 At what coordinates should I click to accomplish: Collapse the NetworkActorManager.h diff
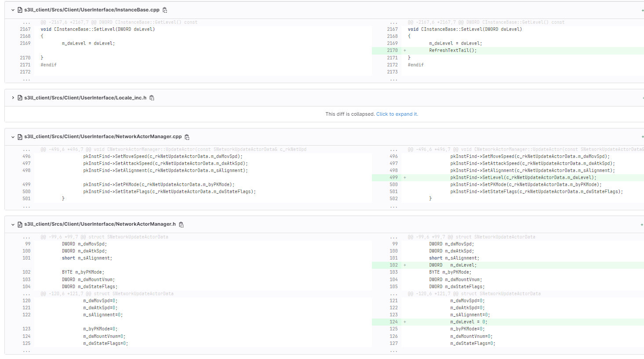pyautogui.click(x=12, y=224)
